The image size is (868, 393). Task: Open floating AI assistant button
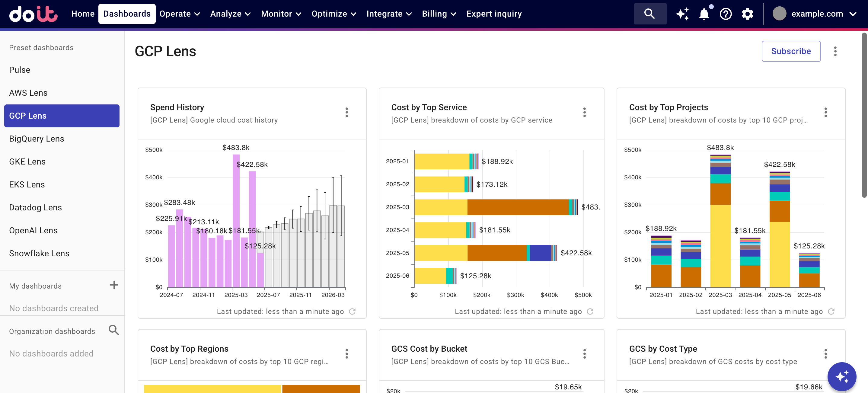842,376
